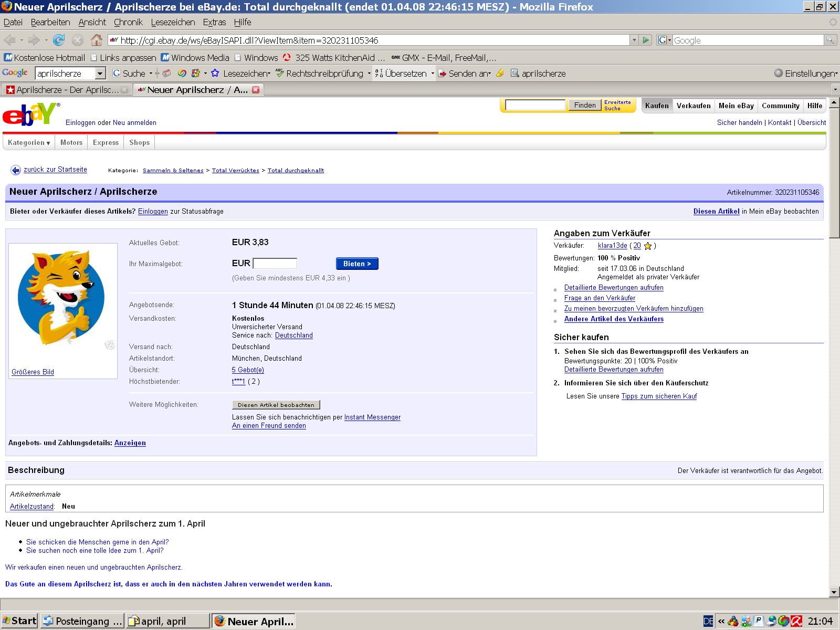This screenshot has width=840, height=630.
Task: Open the Datei menu
Action: [13, 22]
